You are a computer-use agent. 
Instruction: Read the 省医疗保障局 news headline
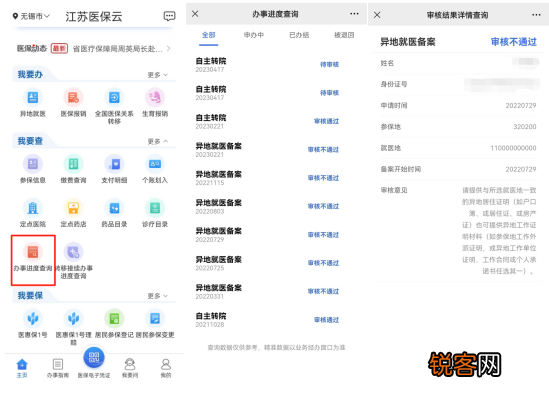pos(118,49)
